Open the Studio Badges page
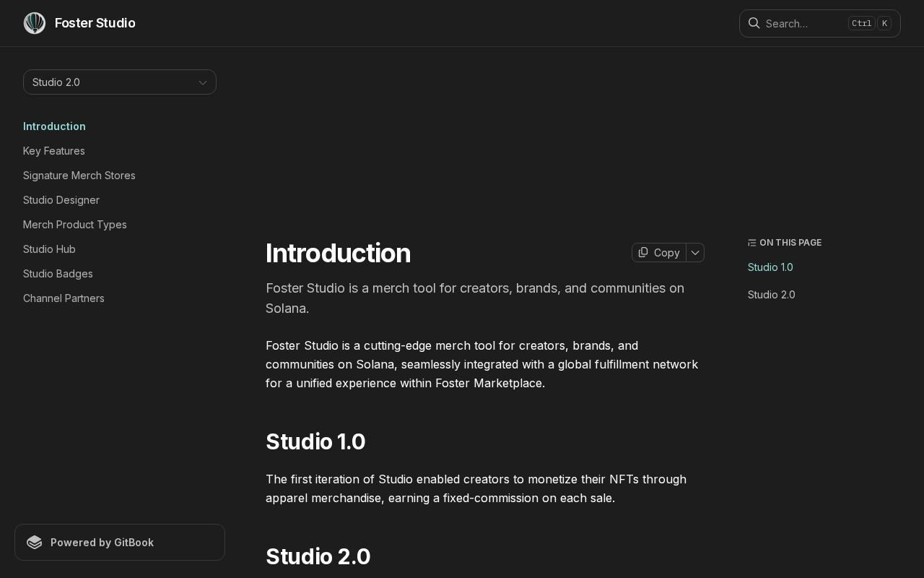 pos(58,274)
